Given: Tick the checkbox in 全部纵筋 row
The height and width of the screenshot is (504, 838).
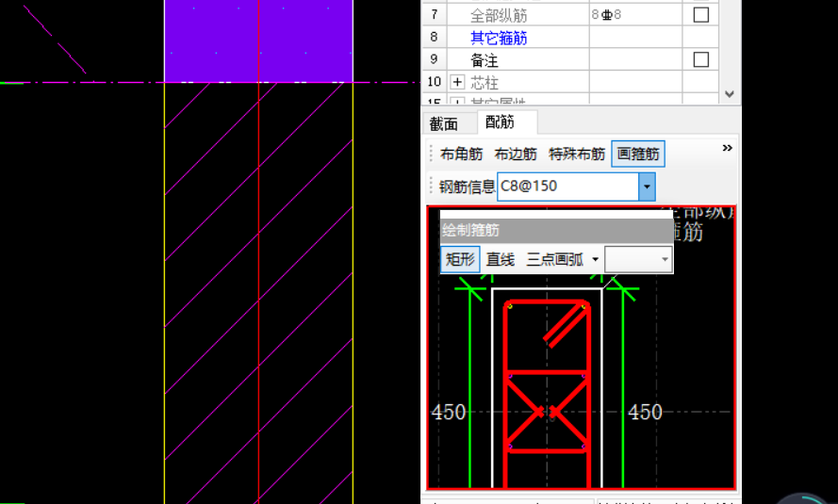Looking at the screenshot, I should point(700,15).
